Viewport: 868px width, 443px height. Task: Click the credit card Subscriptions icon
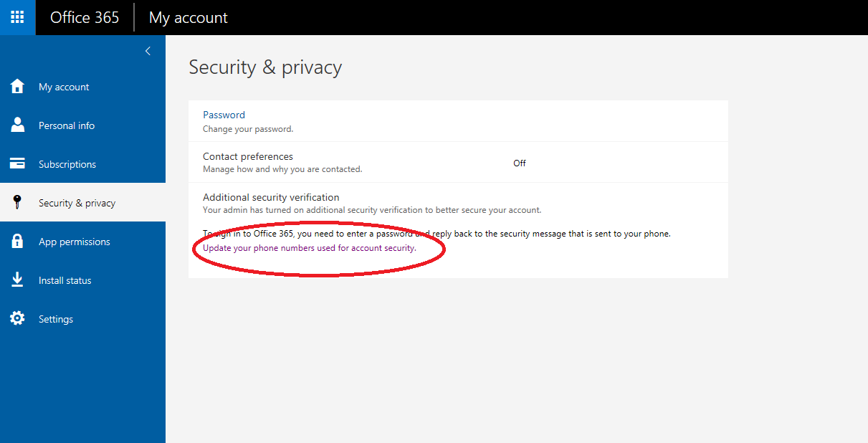(x=17, y=163)
